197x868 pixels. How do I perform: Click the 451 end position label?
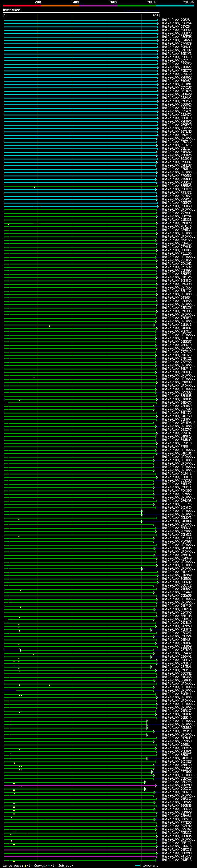point(155,15)
